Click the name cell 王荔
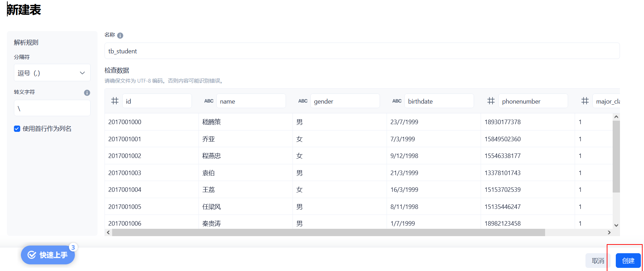Image resolution: width=644 pixels, height=271 pixels. (246, 190)
